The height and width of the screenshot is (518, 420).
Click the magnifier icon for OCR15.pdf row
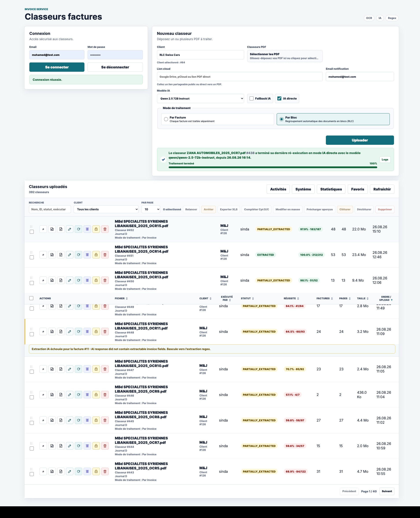(43, 229)
